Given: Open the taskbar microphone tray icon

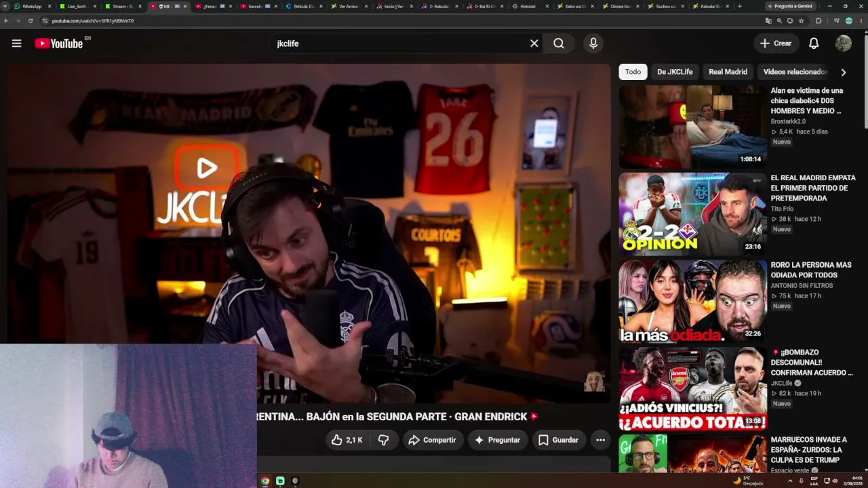Looking at the screenshot, I should pos(802,481).
